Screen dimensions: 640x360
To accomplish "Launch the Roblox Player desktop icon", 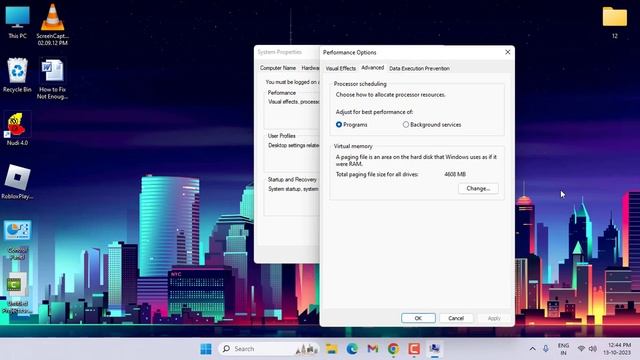I will click(17, 182).
